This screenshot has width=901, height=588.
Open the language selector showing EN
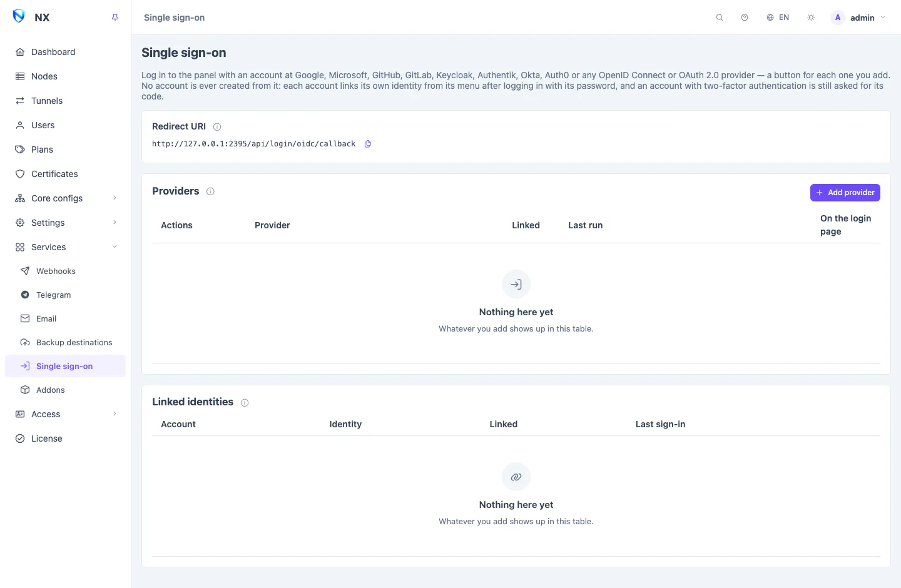(x=778, y=18)
